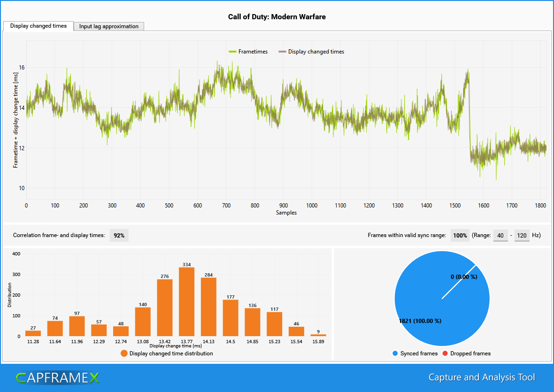Click the 100% frames within sync value
Viewport: 554px width, 392px height.
[x=460, y=235]
